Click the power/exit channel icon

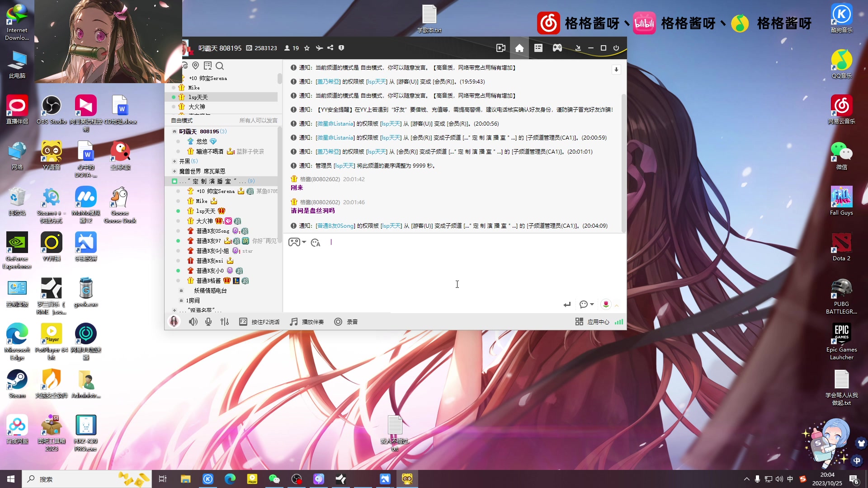(616, 48)
